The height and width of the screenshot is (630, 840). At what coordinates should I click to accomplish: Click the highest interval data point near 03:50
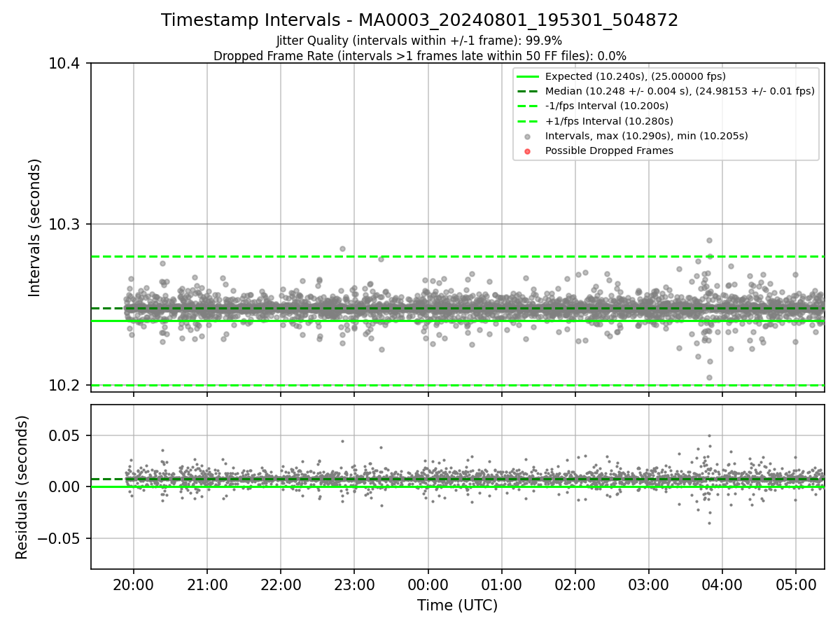click(709, 240)
